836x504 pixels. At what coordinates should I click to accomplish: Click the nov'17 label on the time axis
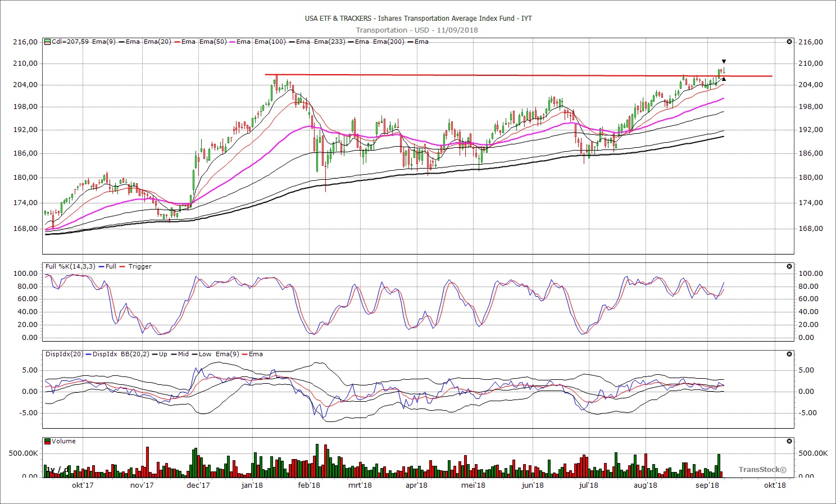click(142, 485)
